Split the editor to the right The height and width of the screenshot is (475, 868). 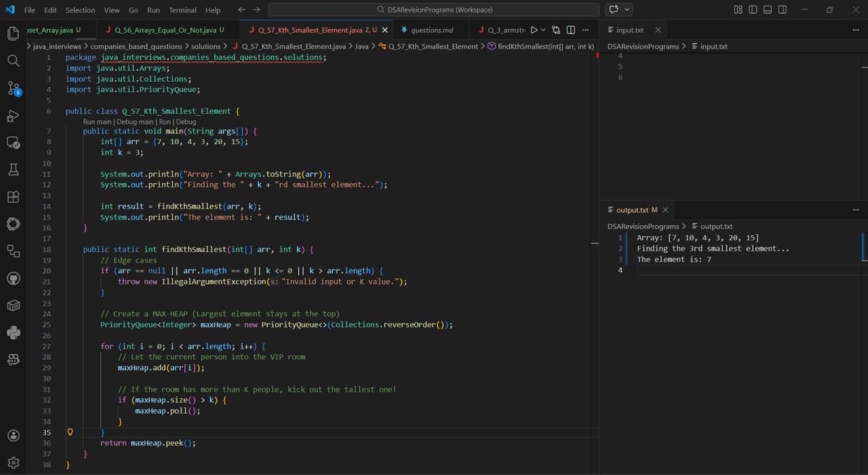point(571,30)
